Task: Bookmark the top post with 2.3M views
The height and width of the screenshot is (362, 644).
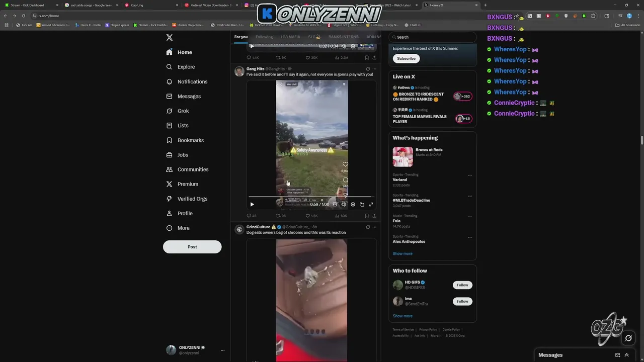Action: (x=367, y=58)
